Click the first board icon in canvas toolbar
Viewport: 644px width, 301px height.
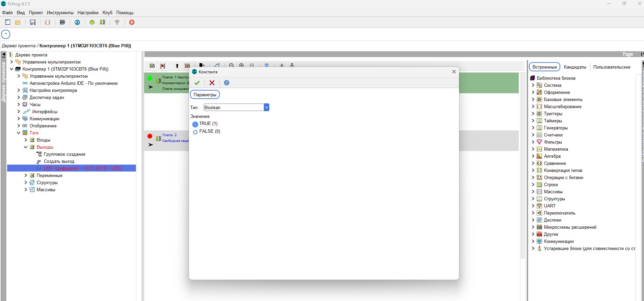(x=152, y=66)
